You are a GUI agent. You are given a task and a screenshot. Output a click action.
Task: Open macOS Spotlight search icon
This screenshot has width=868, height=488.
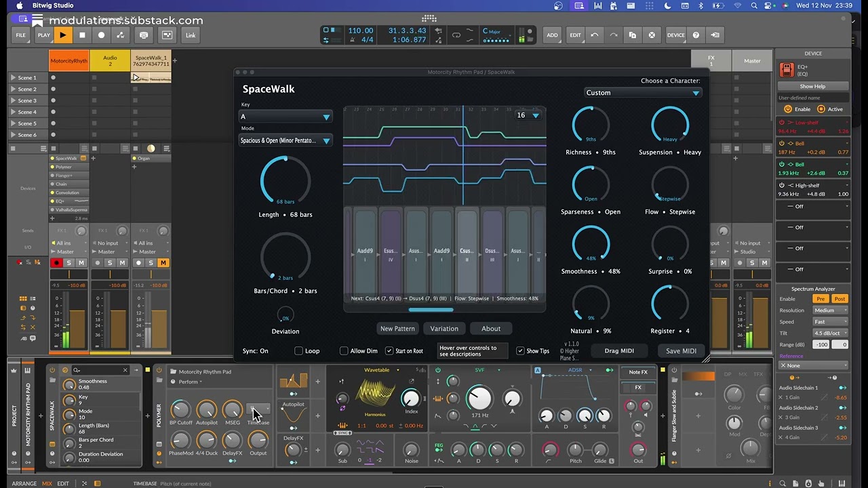coord(754,5)
